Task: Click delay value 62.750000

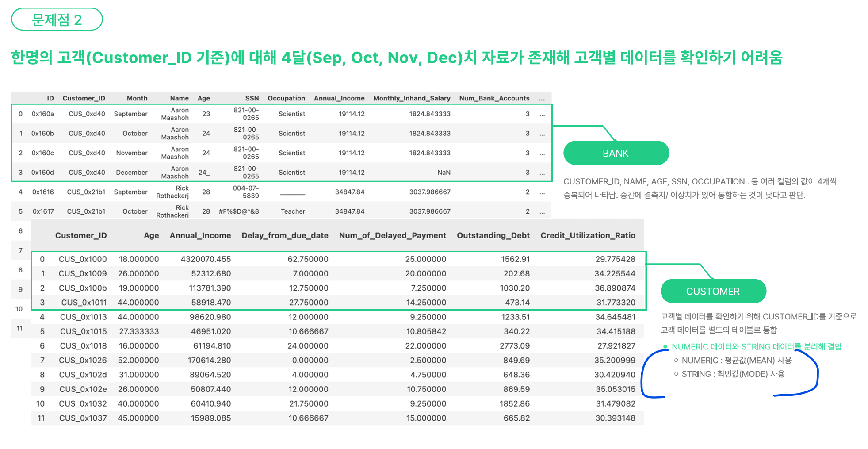Action: tap(308, 259)
